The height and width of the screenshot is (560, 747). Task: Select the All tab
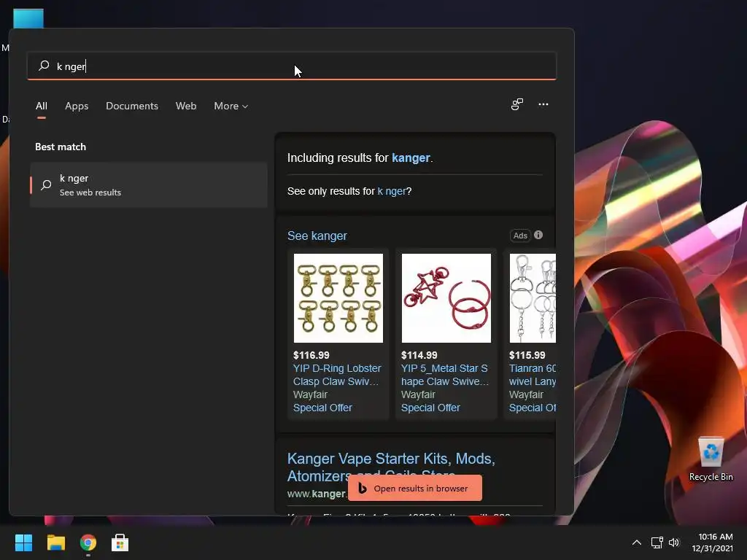tap(42, 106)
